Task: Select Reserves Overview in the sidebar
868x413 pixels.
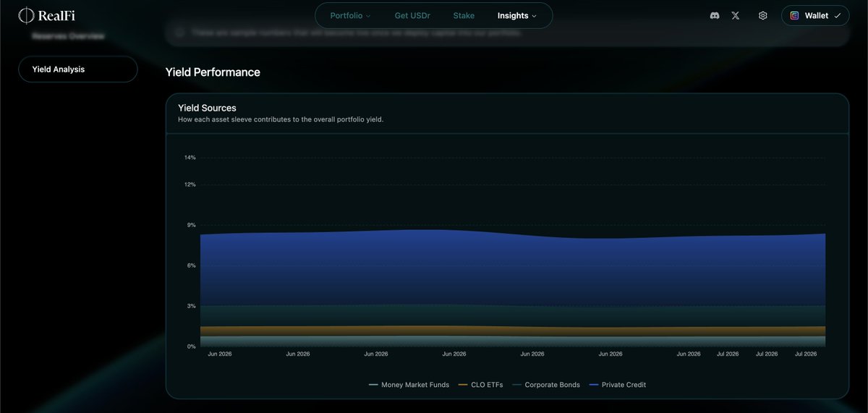Action: (x=68, y=35)
